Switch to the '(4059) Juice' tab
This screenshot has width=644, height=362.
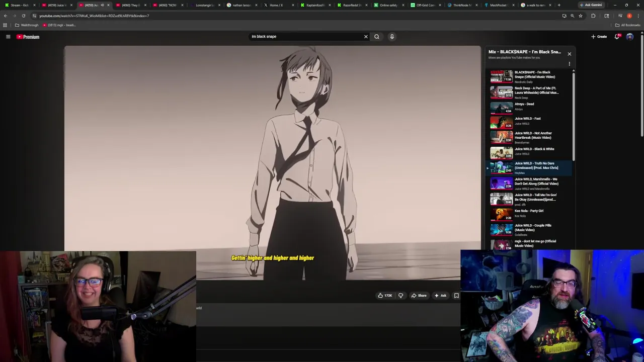(56, 5)
